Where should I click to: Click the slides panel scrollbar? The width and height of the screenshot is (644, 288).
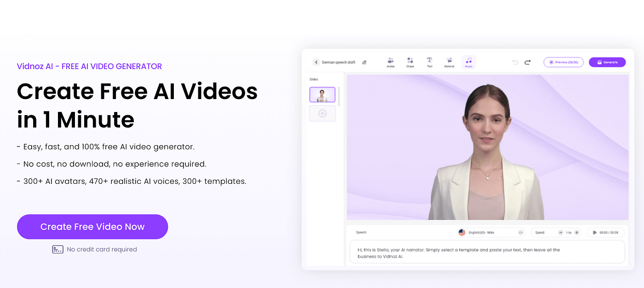pyautogui.click(x=339, y=96)
